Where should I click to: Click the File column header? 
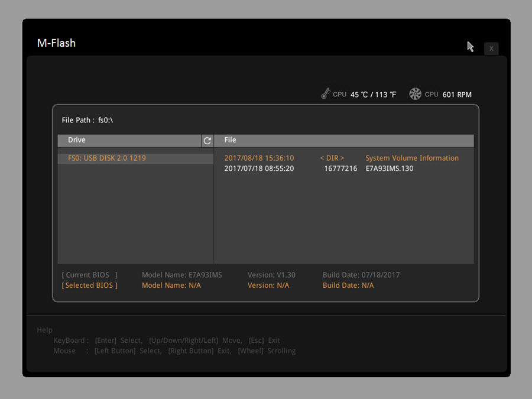point(230,140)
